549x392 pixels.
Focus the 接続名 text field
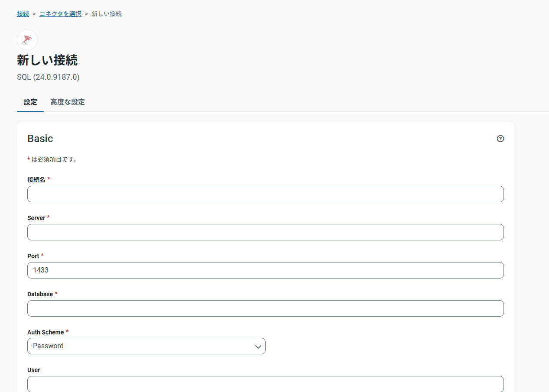pos(266,194)
